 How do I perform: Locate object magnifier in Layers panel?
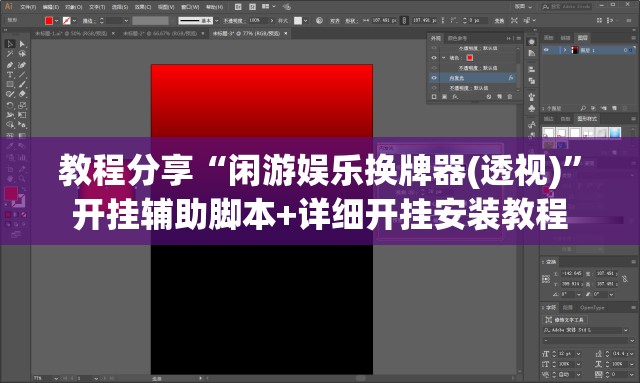click(x=583, y=108)
